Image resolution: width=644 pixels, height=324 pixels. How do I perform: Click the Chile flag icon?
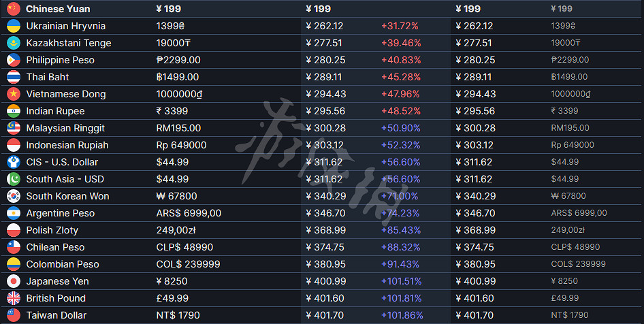click(13, 247)
